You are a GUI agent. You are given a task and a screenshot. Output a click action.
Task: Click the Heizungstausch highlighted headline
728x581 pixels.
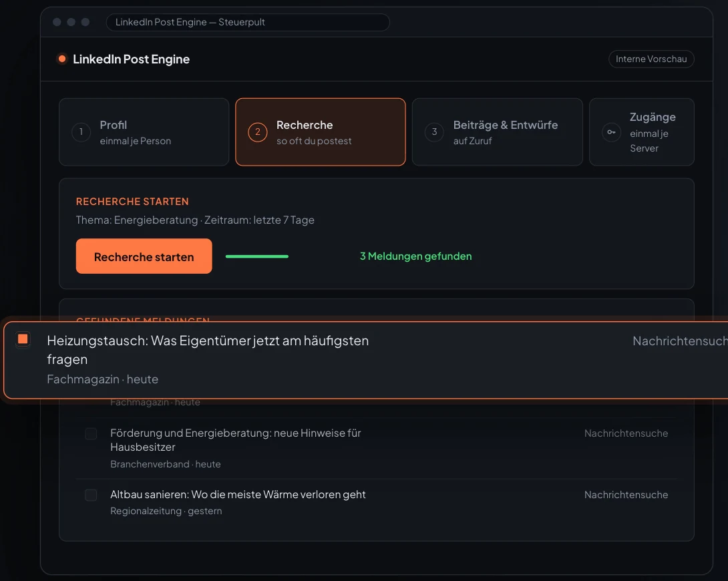208,350
